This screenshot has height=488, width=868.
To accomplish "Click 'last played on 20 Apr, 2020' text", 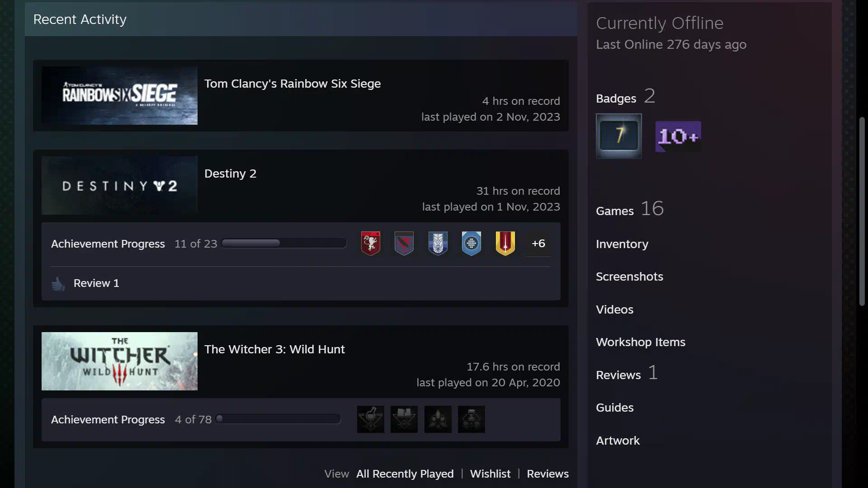I will coord(488,383).
